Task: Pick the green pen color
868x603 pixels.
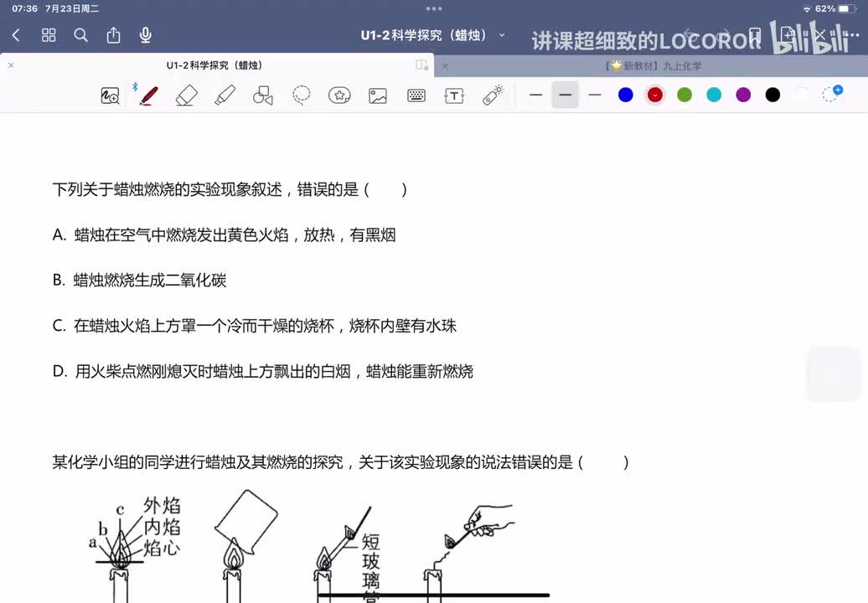Action: (685, 95)
